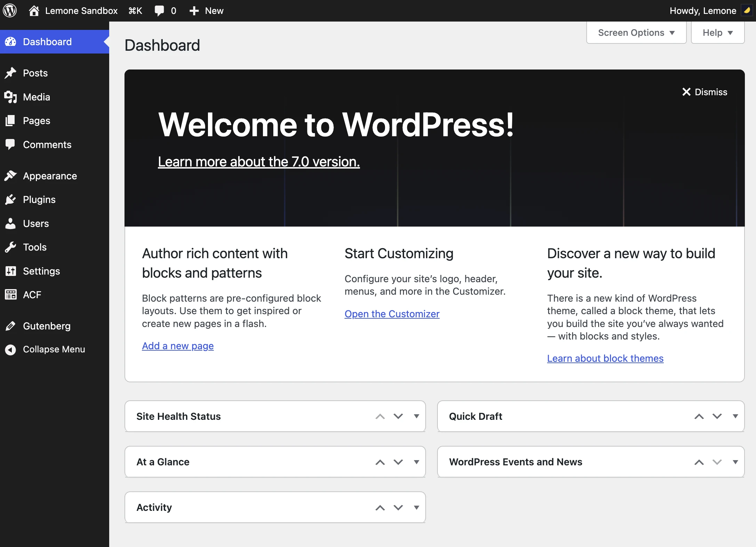Visit the Lemone Sandbox site link

tap(73, 11)
